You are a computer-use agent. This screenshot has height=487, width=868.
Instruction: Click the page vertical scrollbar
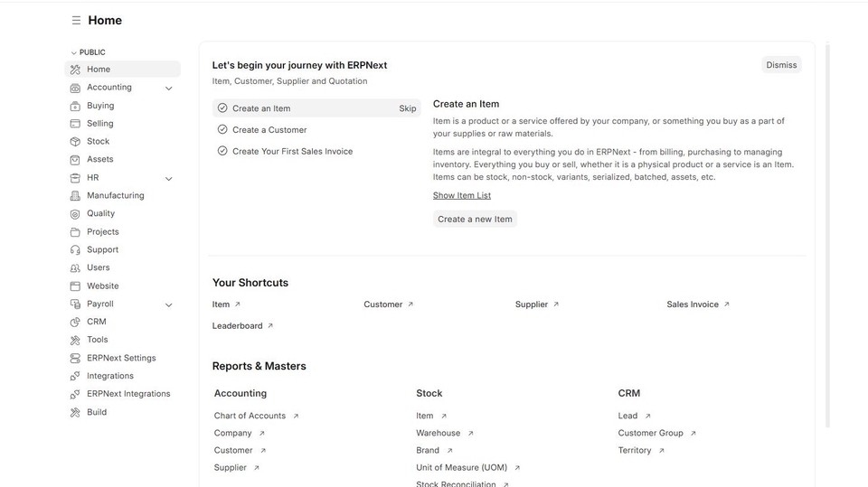pos(827,235)
